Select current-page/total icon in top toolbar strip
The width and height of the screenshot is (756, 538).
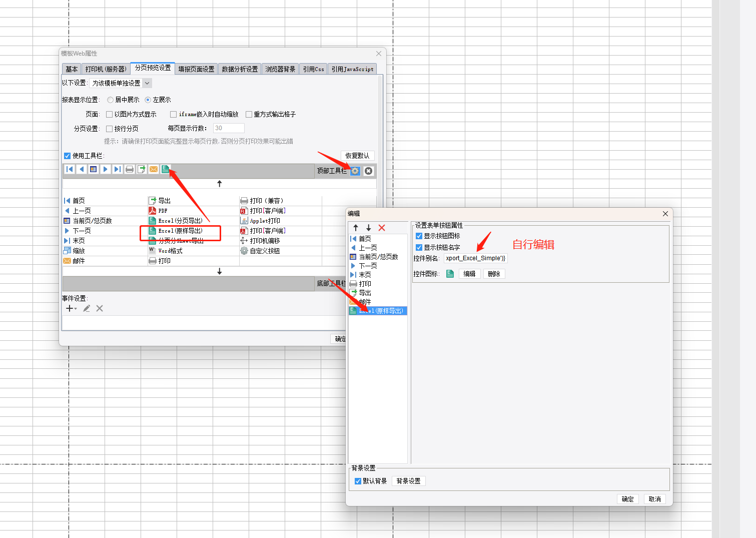tap(94, 169)
